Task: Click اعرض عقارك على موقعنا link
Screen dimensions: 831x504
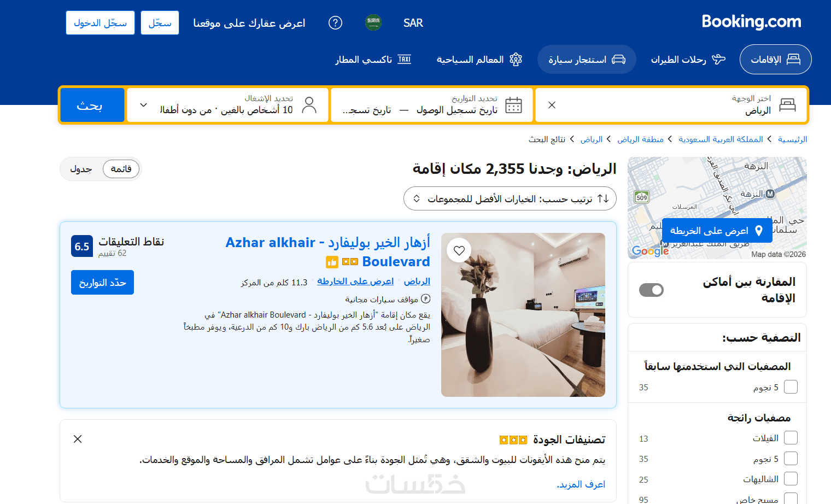Action: click(249, 23)
